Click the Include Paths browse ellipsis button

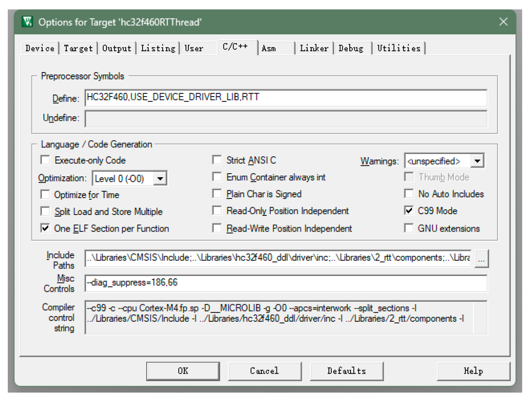(481, 259)
